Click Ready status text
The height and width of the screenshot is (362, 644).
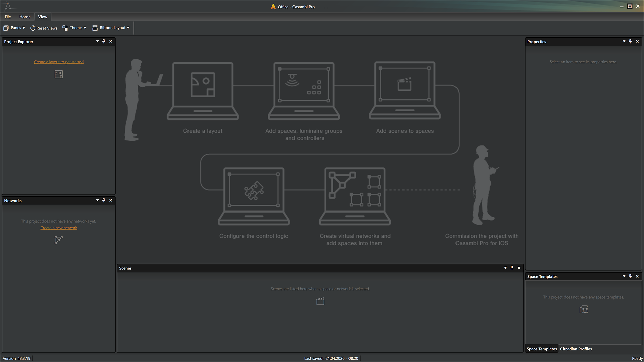[637, 359]
